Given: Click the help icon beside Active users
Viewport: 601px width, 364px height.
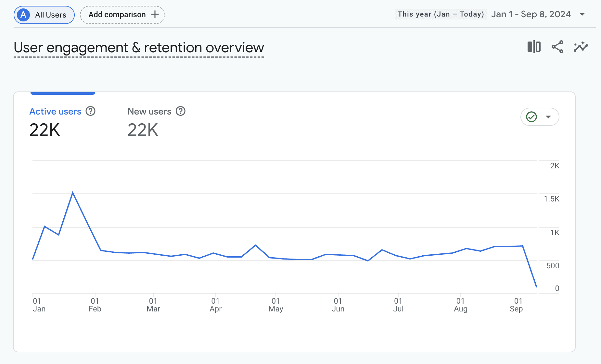Looking at the screenshot, I should pos(90,111).
